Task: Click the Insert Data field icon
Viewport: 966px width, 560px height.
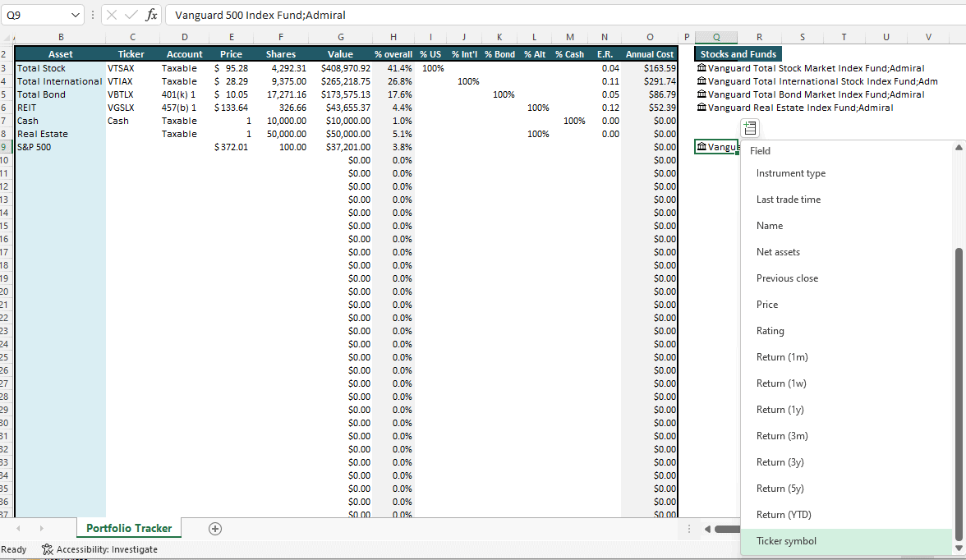Action: 750,128
